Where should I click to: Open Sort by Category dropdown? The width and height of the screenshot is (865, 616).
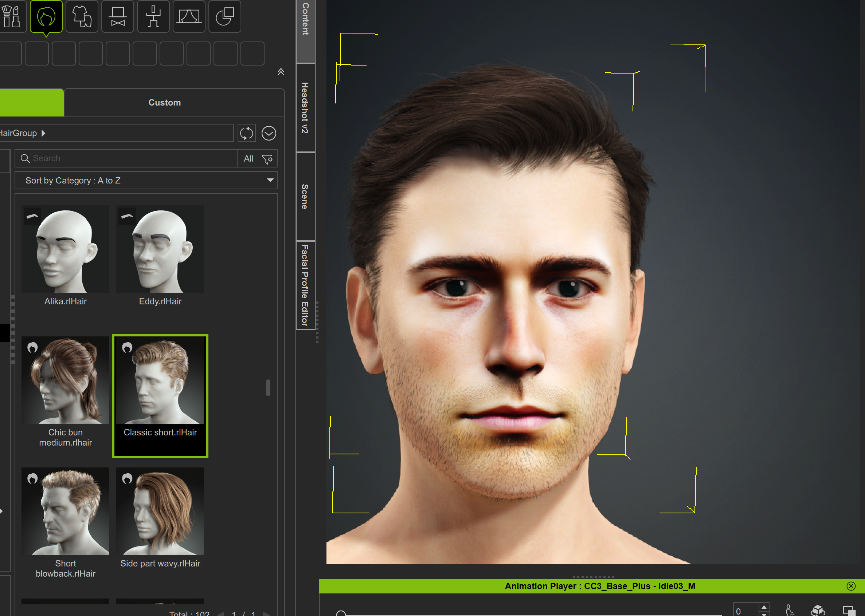(x=146, y=181)
